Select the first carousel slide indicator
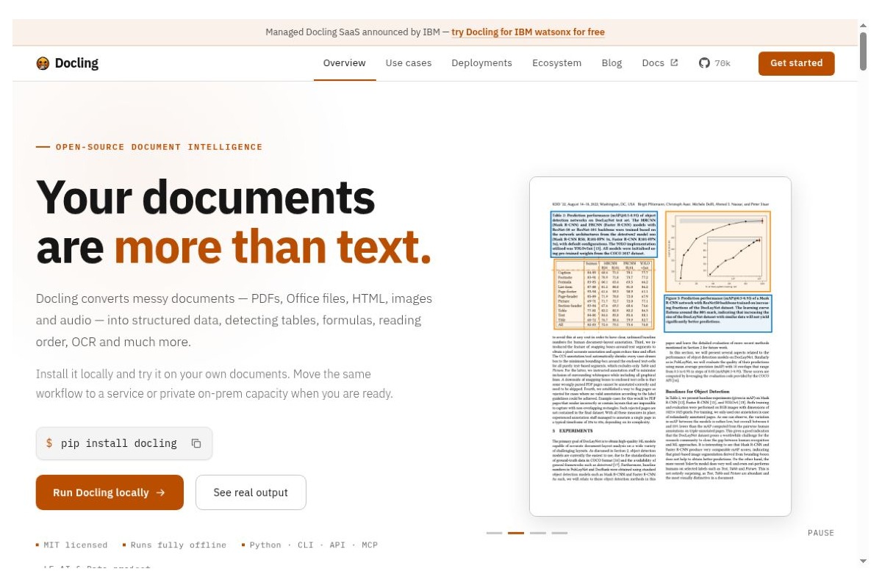Viewport: 882px width, 588px height. click(495, 533)
